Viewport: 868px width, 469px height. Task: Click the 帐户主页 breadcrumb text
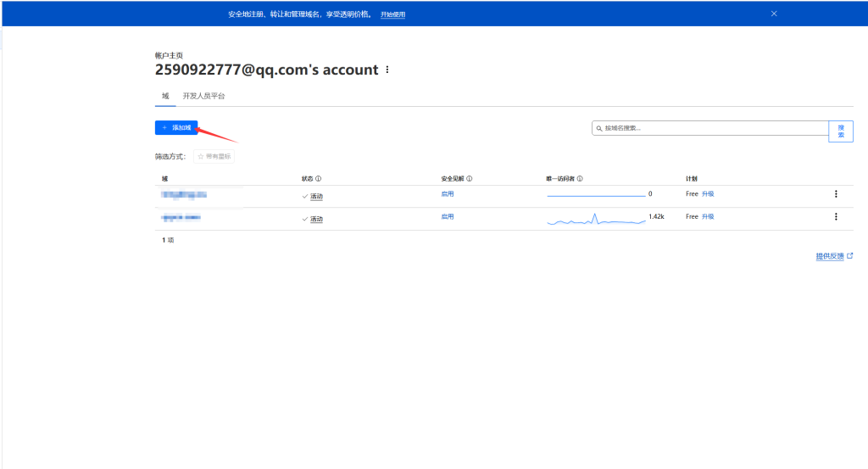point(169,55)
